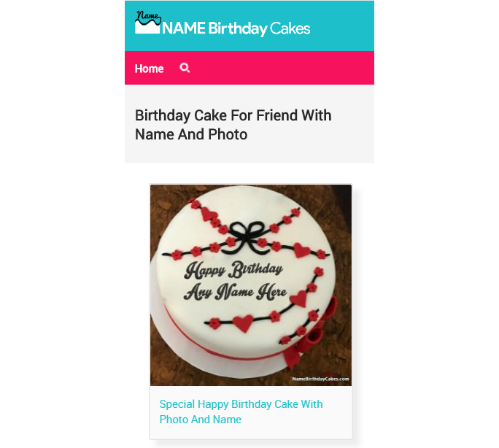Click the red heart right of bow

coord(301,250)
